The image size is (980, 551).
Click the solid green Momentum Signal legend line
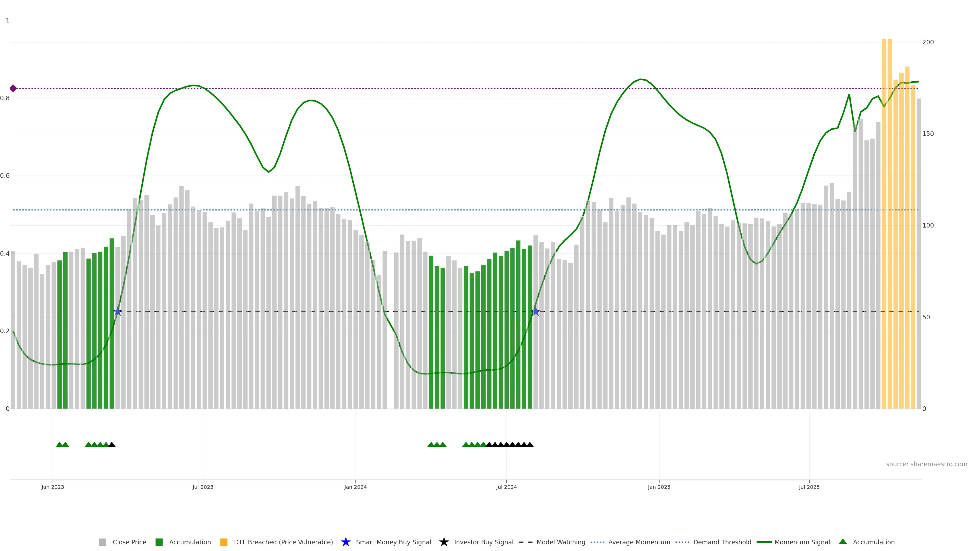click(x=764, y=542)
